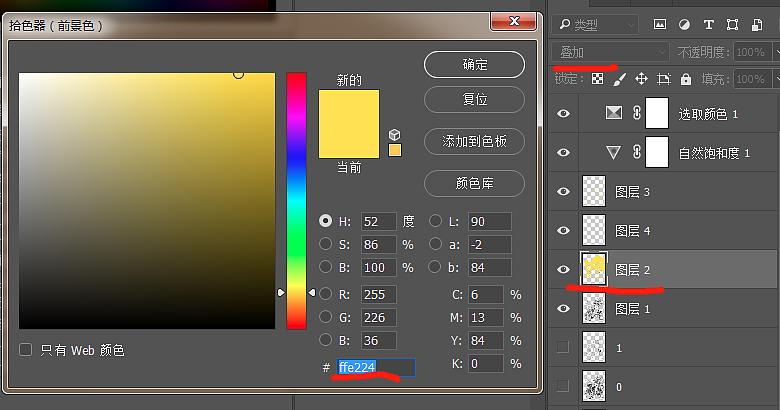This screenshot has width=780, height=410.
Task: Click the 不透明度 100% opacity field
Action: coord(752,52)
